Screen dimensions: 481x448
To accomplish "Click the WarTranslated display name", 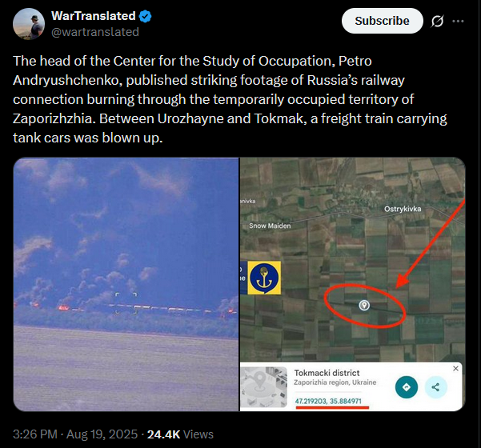I will click(94, 16).
